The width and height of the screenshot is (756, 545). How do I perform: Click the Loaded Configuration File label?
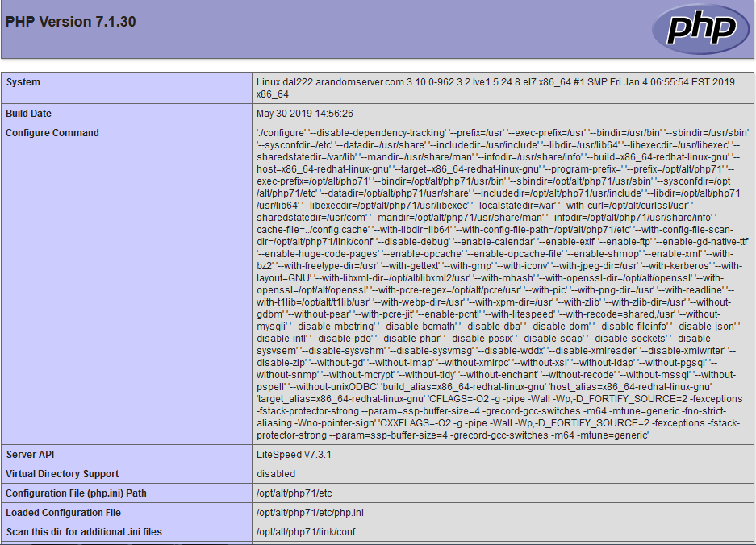(x=63, y=512)
